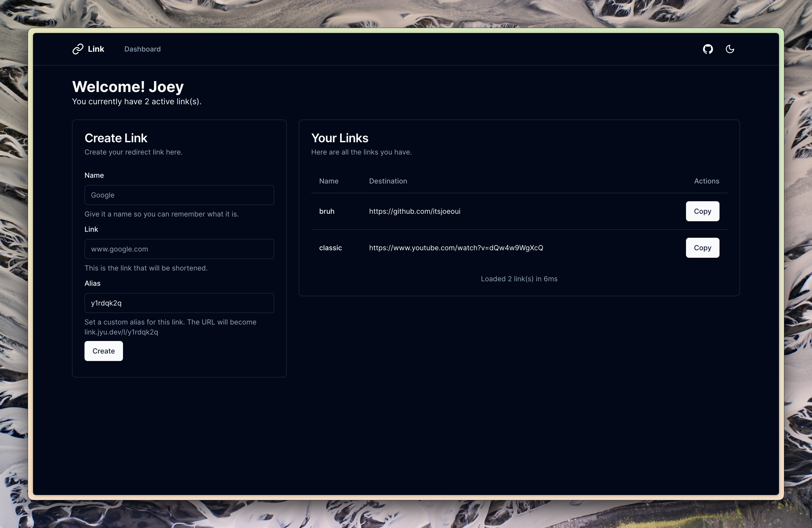
Task: Toggle dark/light mode with moon icon
Action: pyautogui.click(x=730, y=48)
